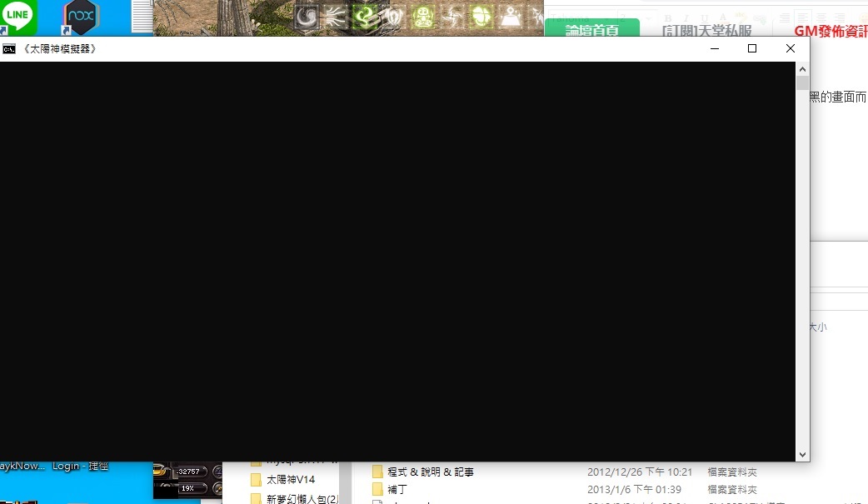Image resolution: width=868 pixels, height=504 pixels.
Task: Click the 19% value in game HUD
Action: (187, 488)
